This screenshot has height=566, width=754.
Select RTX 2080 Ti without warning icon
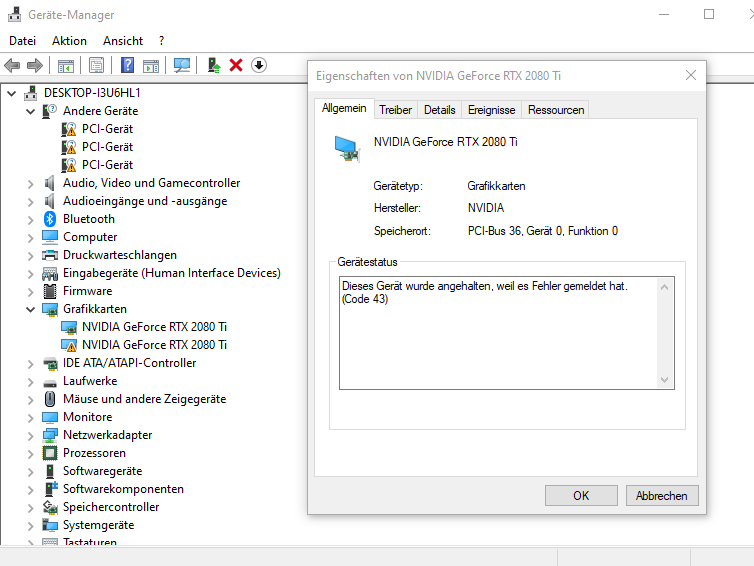(x=154, y=327)
